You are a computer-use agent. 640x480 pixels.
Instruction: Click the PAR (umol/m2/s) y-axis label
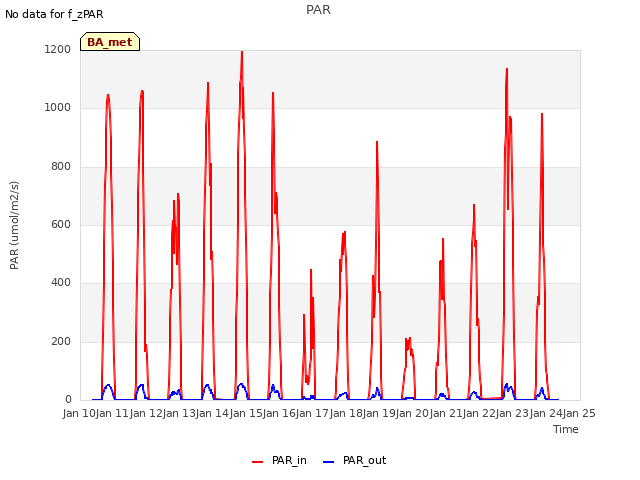[x=14, y=225]
